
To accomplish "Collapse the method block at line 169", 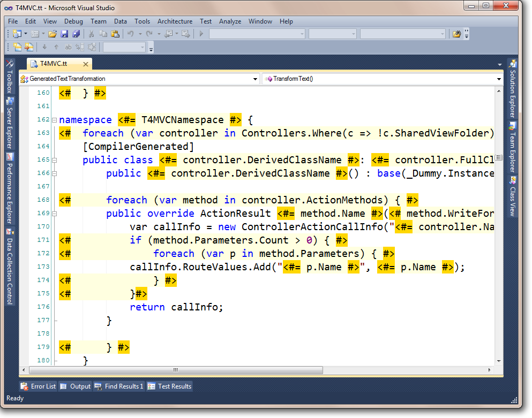I will pos(54,214).
